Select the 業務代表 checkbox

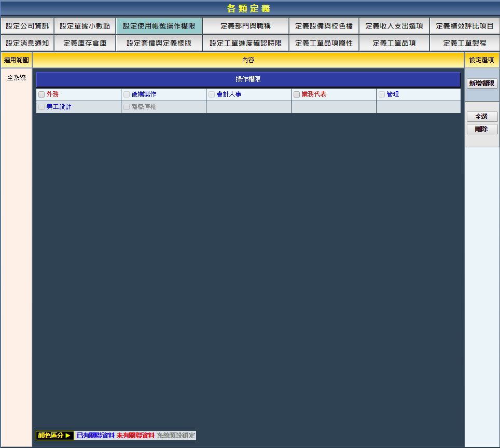[297, 94]
